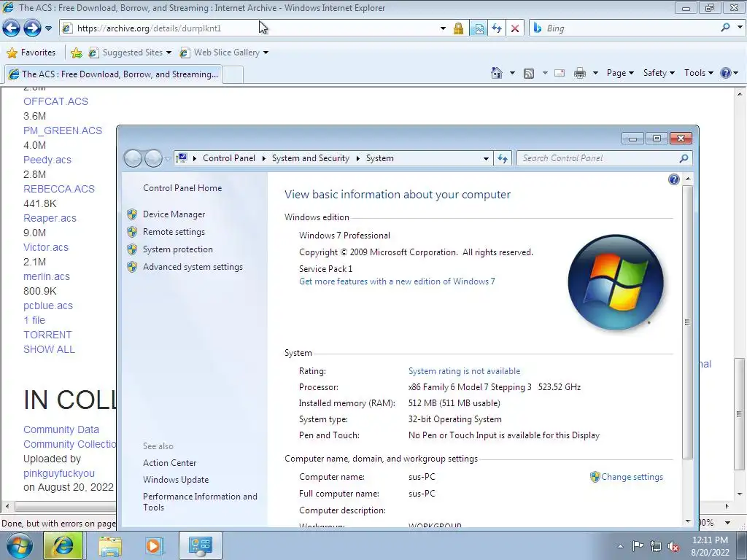Click the Control Panel refresh icon
747x560 pixels.
503,158
